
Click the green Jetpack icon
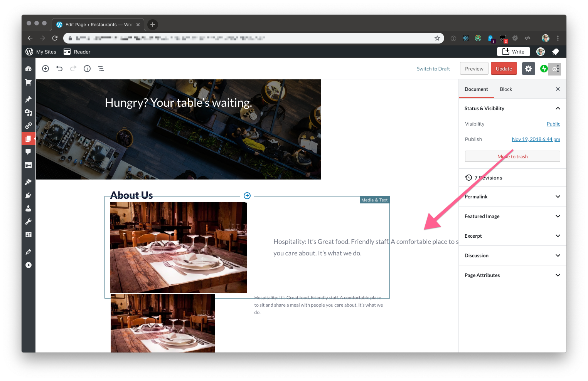(544, 69)
